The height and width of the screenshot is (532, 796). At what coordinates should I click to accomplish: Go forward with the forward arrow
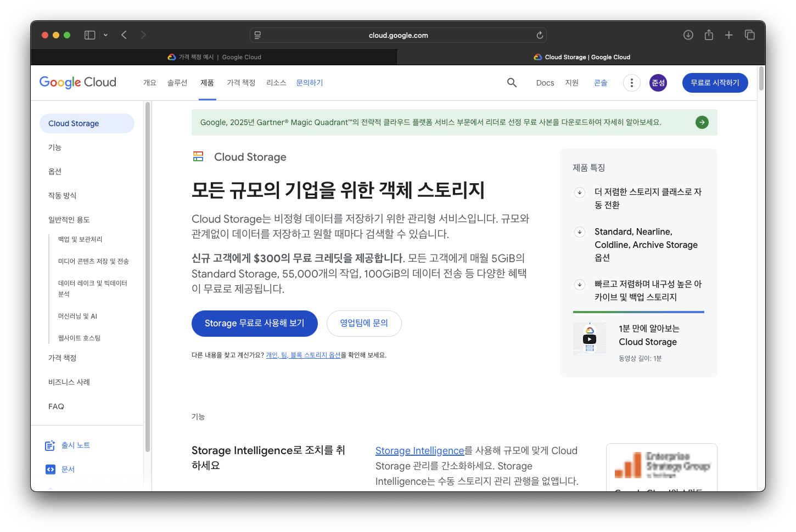point(143,35)
